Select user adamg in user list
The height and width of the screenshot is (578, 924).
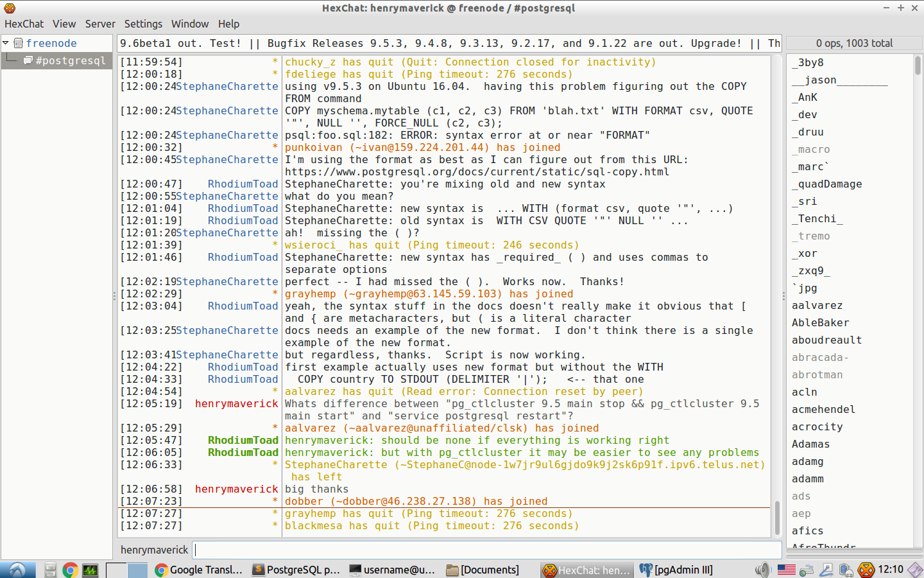[807, 462]
